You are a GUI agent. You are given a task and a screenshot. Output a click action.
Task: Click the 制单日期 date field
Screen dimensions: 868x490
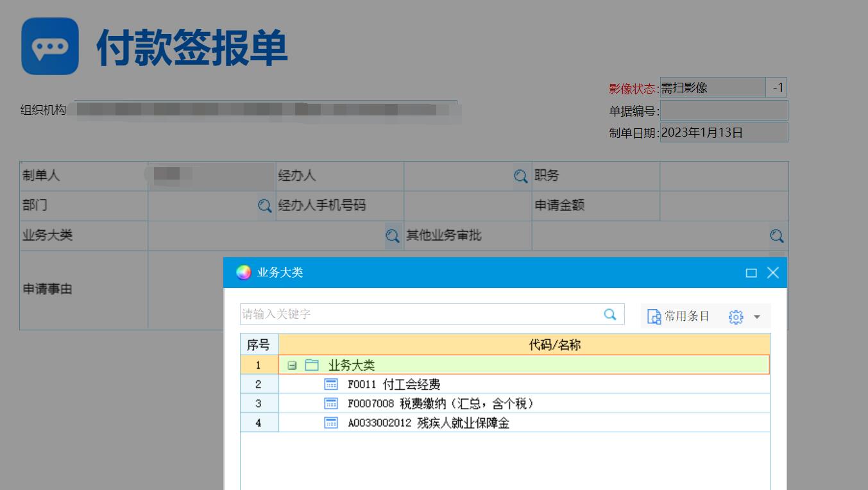point(723,133)
